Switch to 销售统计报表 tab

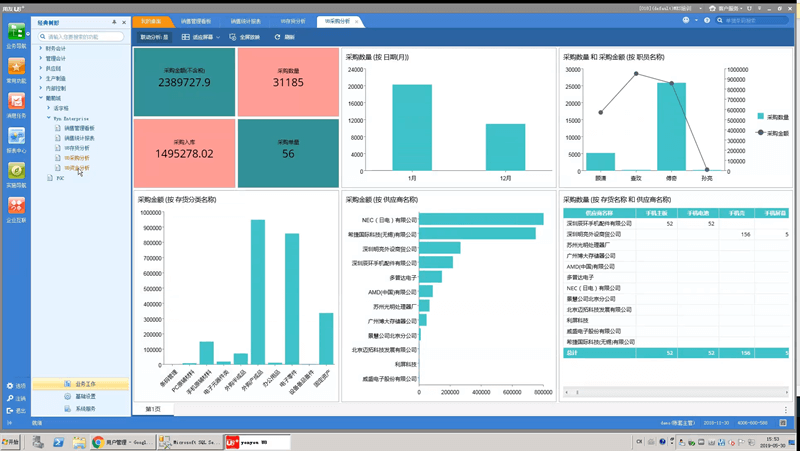pyautogui.click(x=245, y=21)
